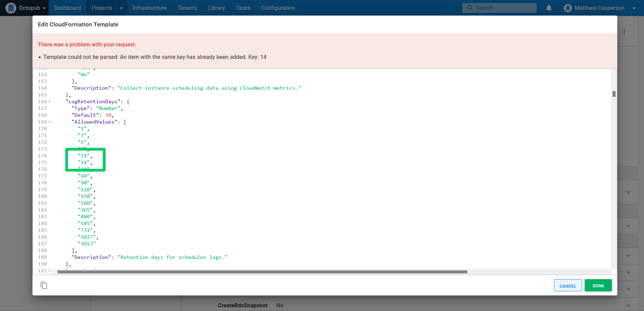Image resolution: width=644 pixels, height=311 pixels.
Task: Click into the Search field
Action: click(497, 8)
